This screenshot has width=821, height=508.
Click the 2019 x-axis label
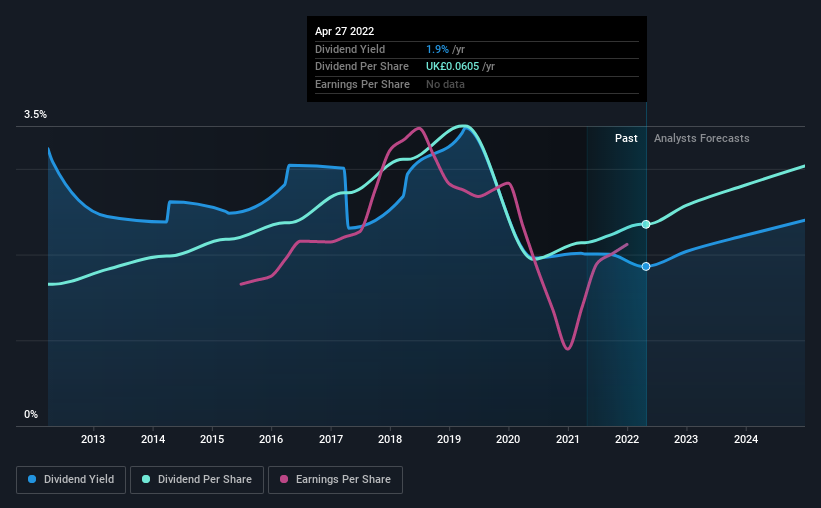[x=449, y=439]
